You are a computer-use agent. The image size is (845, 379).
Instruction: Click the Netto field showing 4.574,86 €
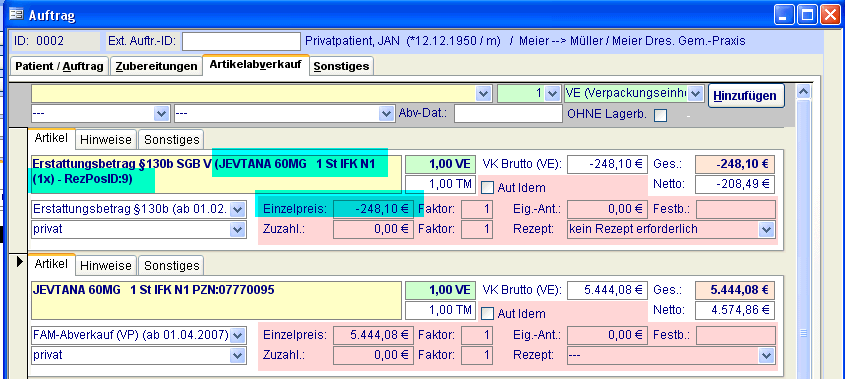735,311
